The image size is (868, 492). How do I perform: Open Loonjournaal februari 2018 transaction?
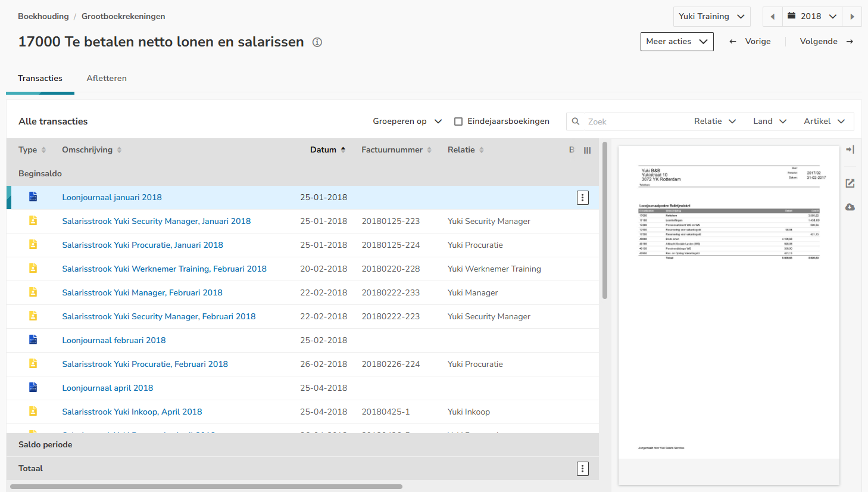tap(114, 341)
